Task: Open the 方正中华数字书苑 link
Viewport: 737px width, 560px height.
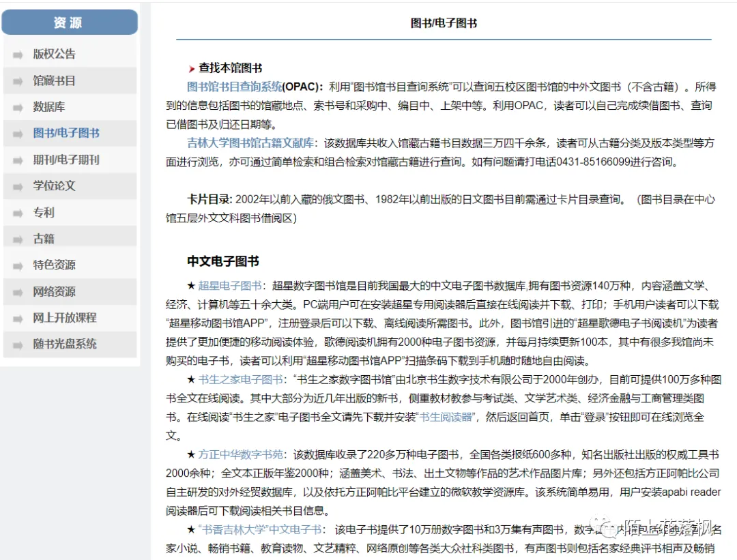Action: click(240, 455)
